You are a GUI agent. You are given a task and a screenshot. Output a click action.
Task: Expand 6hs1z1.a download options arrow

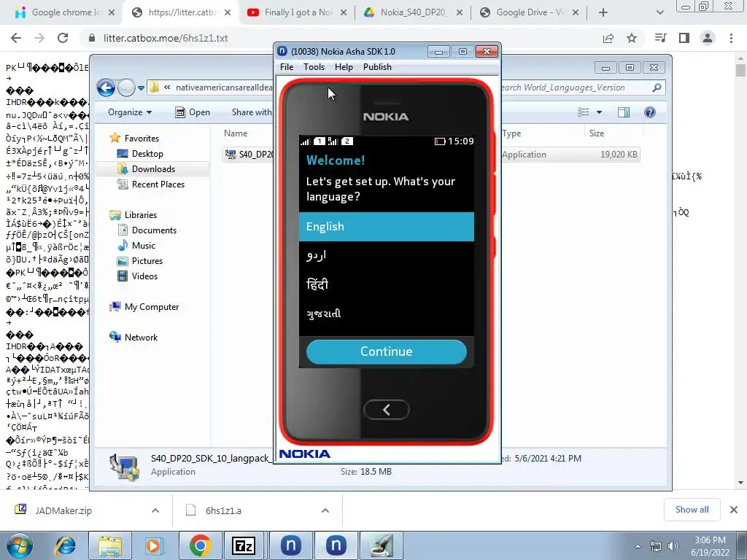(x=325, y=510)
